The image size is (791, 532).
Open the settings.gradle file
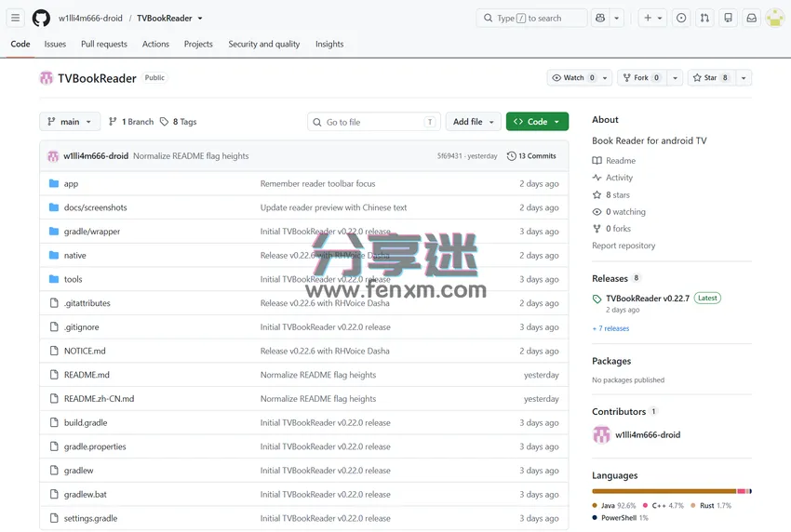coord(91,518)
